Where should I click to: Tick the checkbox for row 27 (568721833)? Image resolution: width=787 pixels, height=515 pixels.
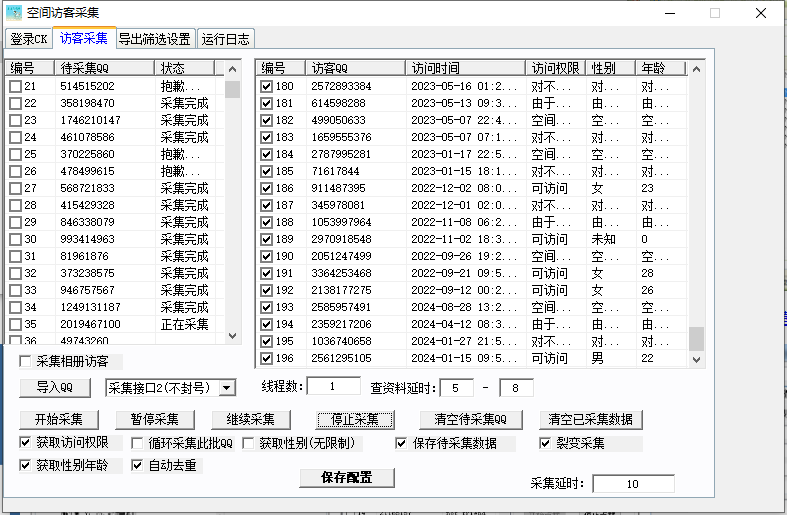[16, 188]
